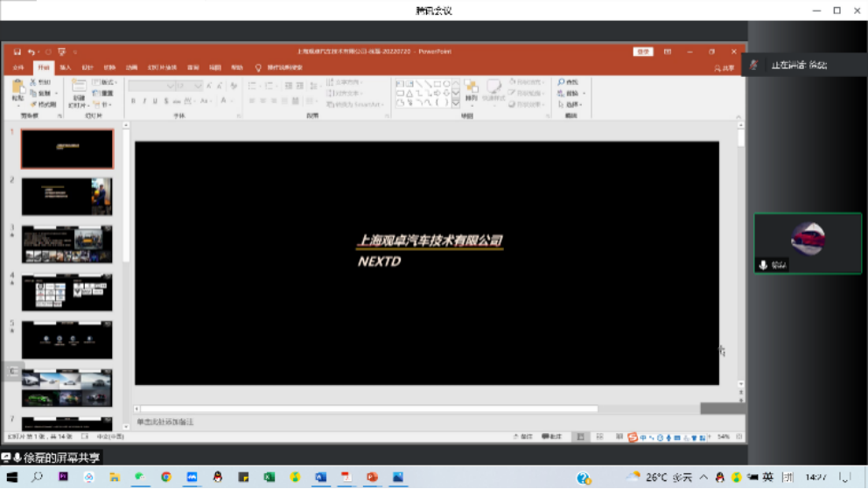Click the lightbulb Tell Me search icon
Viewport: 868px width, 489px height.
(x=258, y=68)
